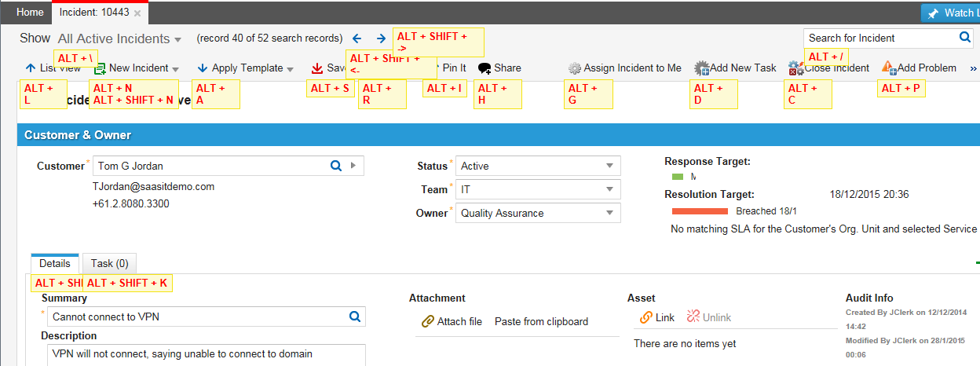The width and height of the screenshot is (980, 366).
Task: Click the Add Problem warning icon
Action: pyautogui.click(x=888, y=68)
